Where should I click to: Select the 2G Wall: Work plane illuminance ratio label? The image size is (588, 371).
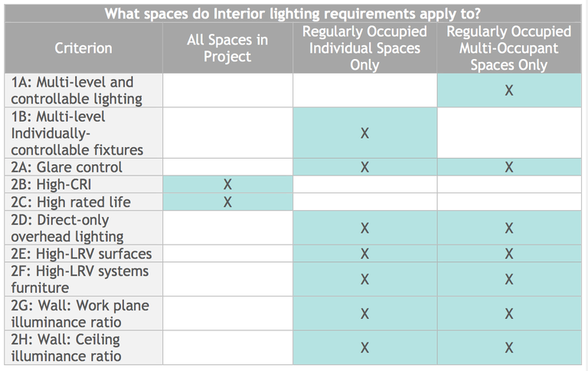(x=80, y=314)
